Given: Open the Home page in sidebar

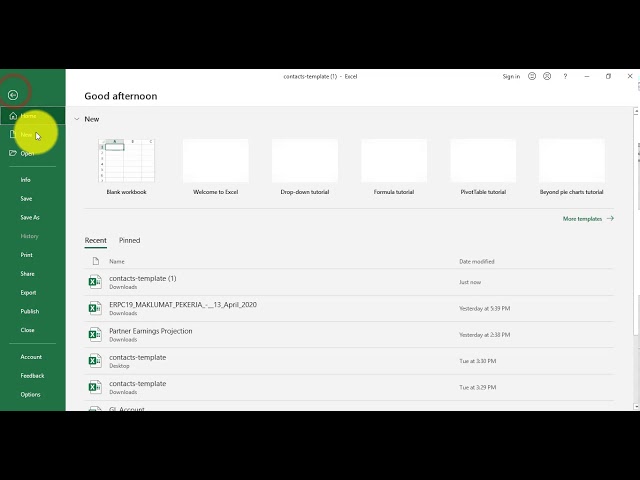Looking at the screenshot, I should (33, 116).
